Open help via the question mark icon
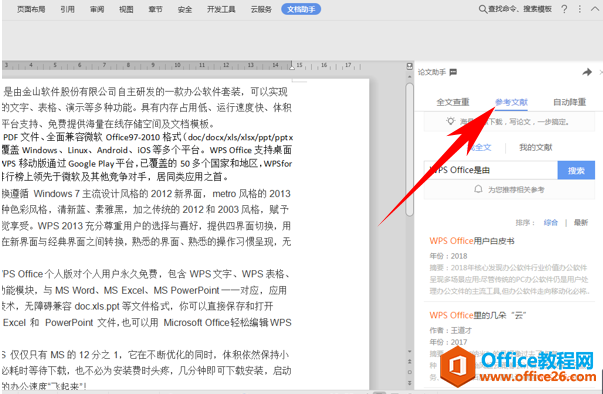The image size is (603, 394). coord(564,9)
